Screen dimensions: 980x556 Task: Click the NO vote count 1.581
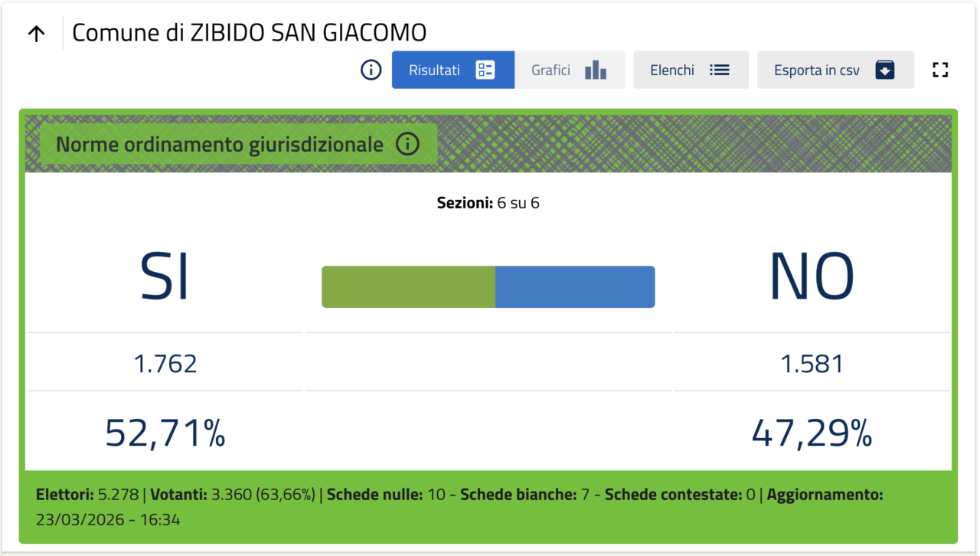(x=812, y=364)
